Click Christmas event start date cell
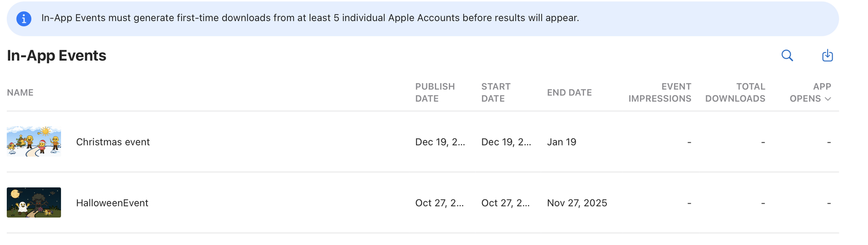The width and height of the screenshot is (868, 245). pos(506,142)
